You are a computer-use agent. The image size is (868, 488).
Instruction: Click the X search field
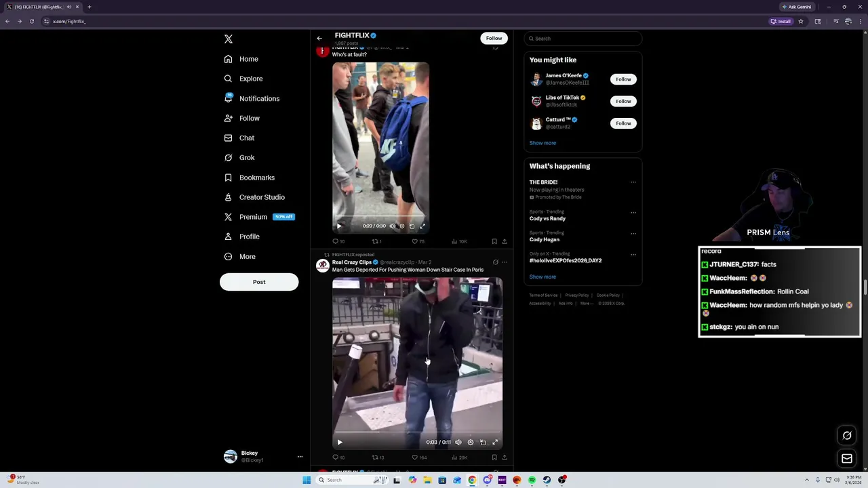[x=583, y=39]
